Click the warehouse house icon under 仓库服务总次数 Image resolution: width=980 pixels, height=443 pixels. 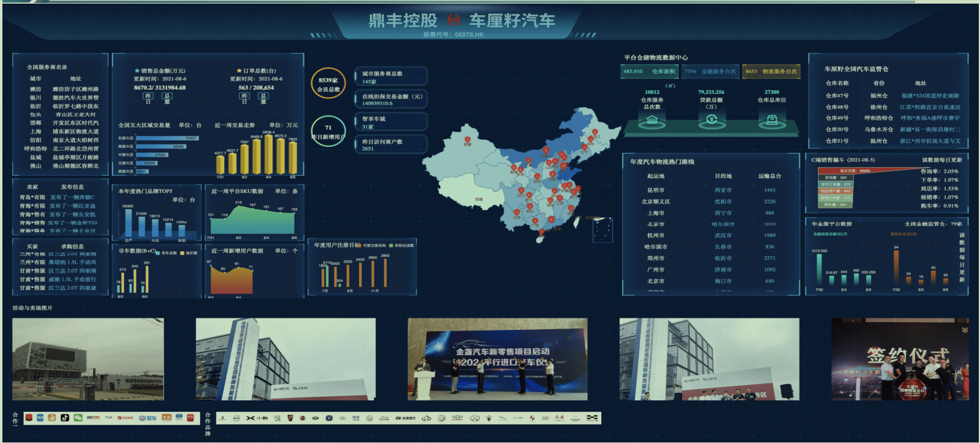[652, 120]
